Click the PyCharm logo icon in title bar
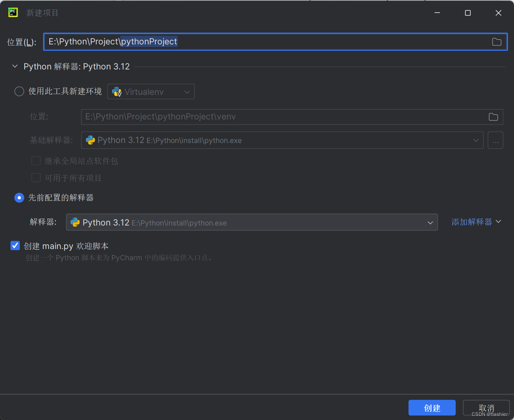The width and height of the screenshot is (514, 420). [13, 12]
